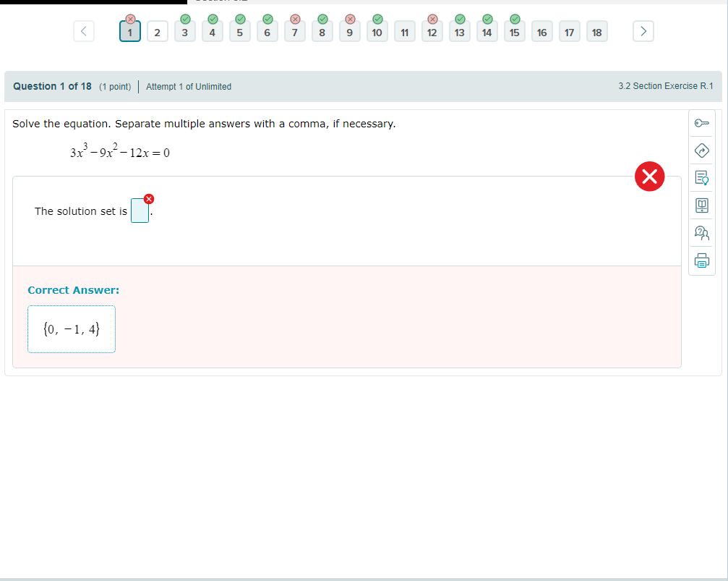Go to question 10
The width and height of the screenshot is (728, 581).
click(377, 32)
